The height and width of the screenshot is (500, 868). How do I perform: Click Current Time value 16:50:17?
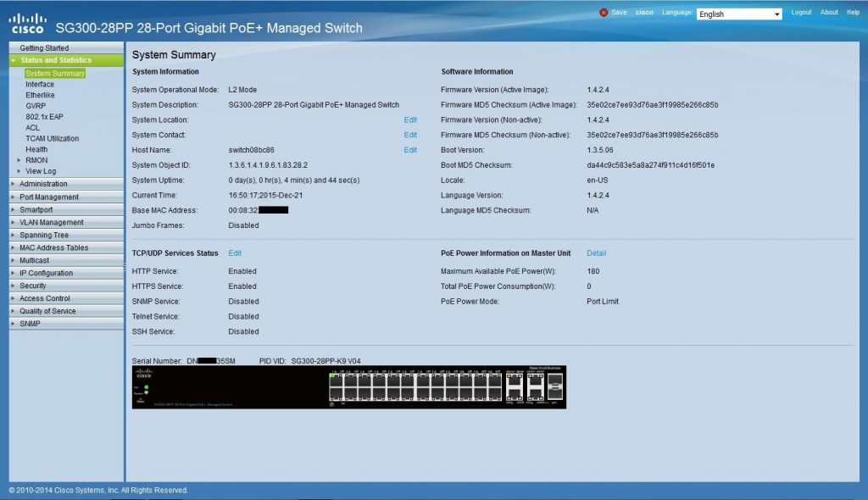[x=265, y=196]
